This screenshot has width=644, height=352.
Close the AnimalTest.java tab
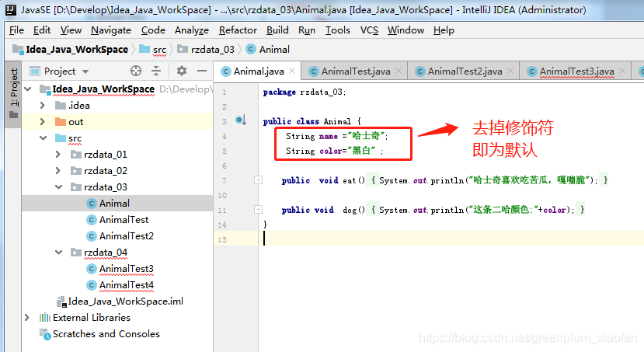(x=399, y=71)
